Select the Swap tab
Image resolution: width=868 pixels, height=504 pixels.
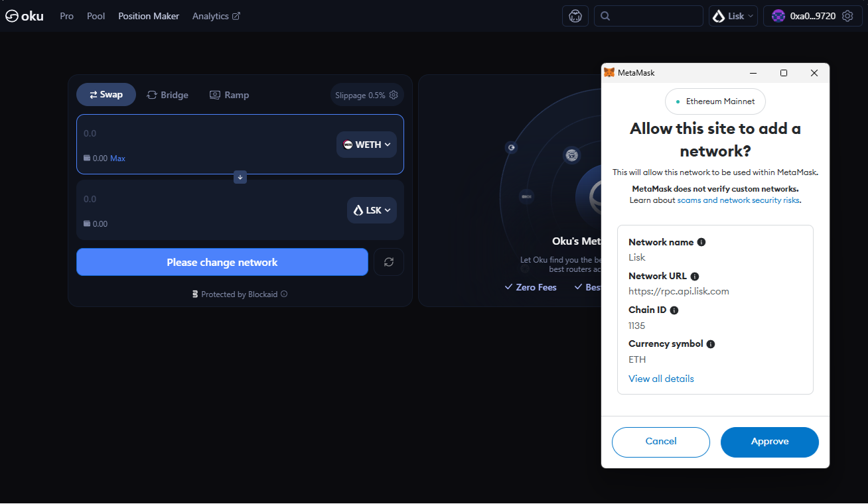coord(106,95)
